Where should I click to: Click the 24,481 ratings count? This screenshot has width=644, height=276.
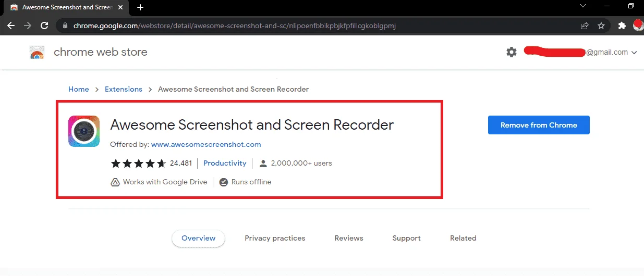coord(181,164)
